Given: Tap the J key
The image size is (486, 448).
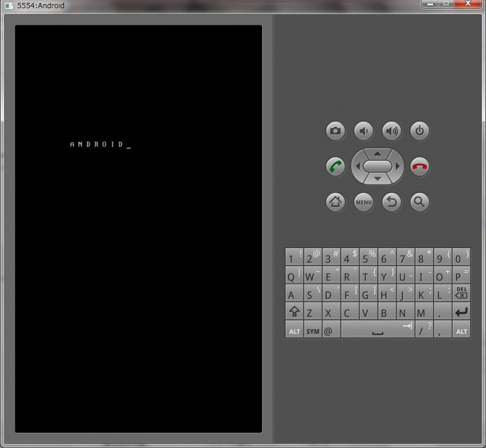Looking at the screenshot, I should click(405, 293).
